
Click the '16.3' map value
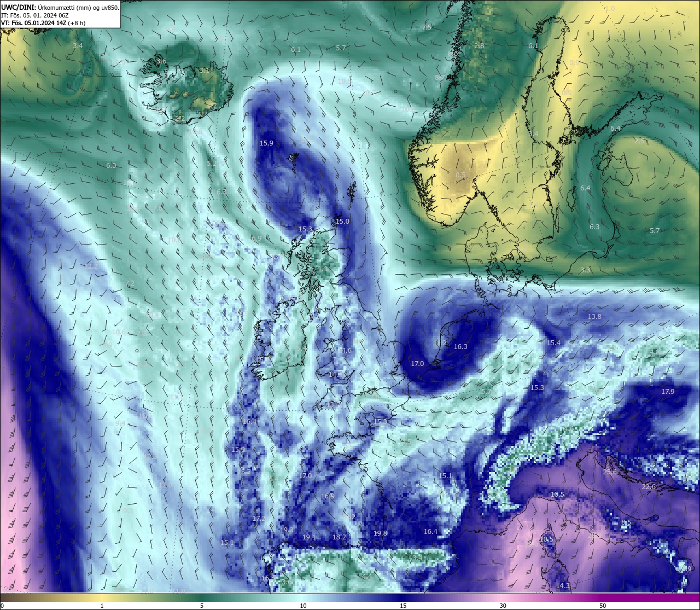coord(460,346)
